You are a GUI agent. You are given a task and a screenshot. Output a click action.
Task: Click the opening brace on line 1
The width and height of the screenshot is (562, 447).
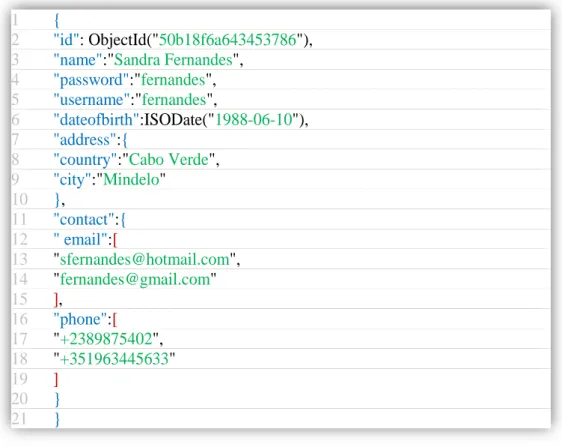[57, 20]
